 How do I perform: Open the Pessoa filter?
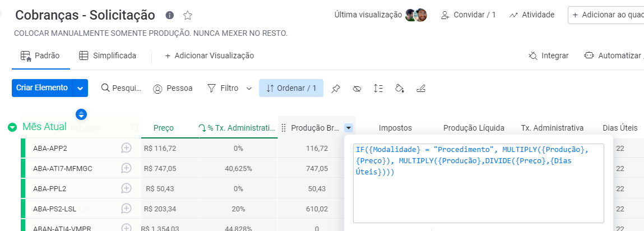pyautogui.click(x=173, y=88)
